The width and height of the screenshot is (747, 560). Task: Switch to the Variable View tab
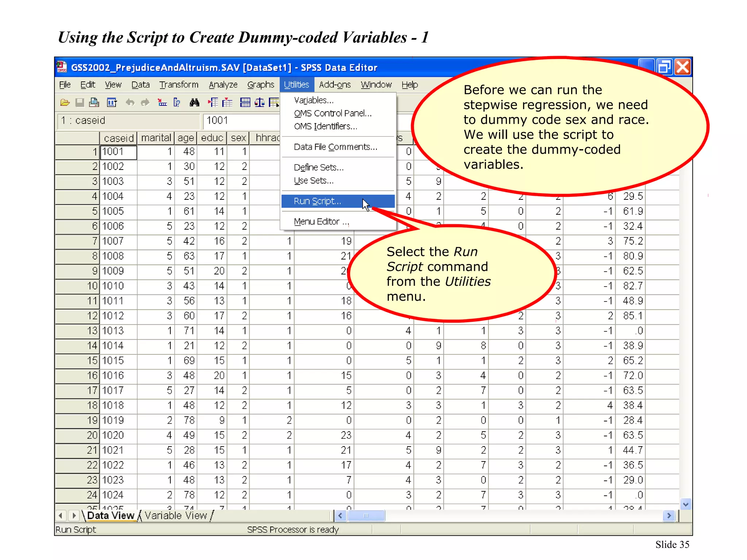pyautogui.click(x=176, y=516)
